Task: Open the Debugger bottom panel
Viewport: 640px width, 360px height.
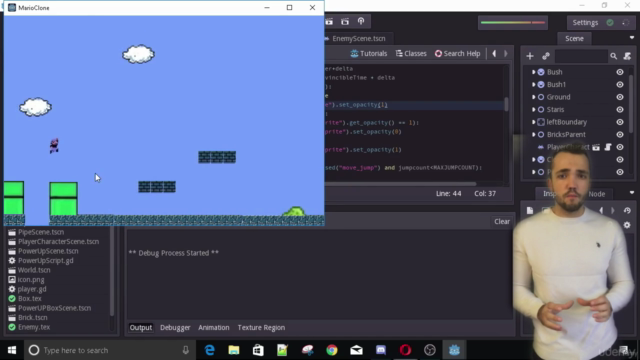Action: pyautogui.click(x=175, y=327)
